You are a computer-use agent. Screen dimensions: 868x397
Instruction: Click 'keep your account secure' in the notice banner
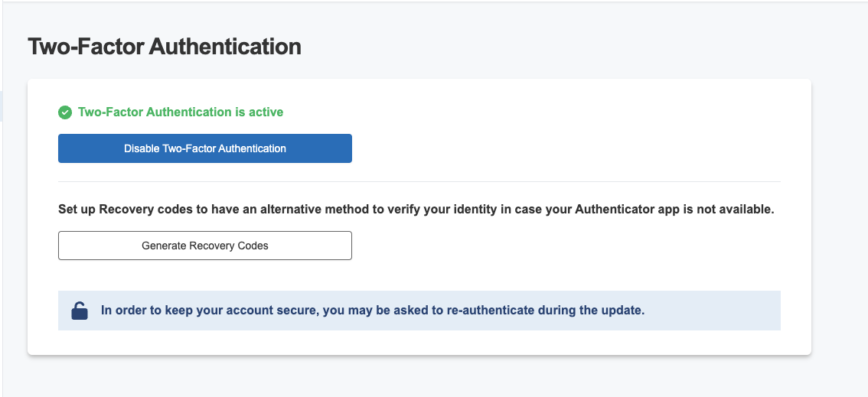click(x=240, y=311)
